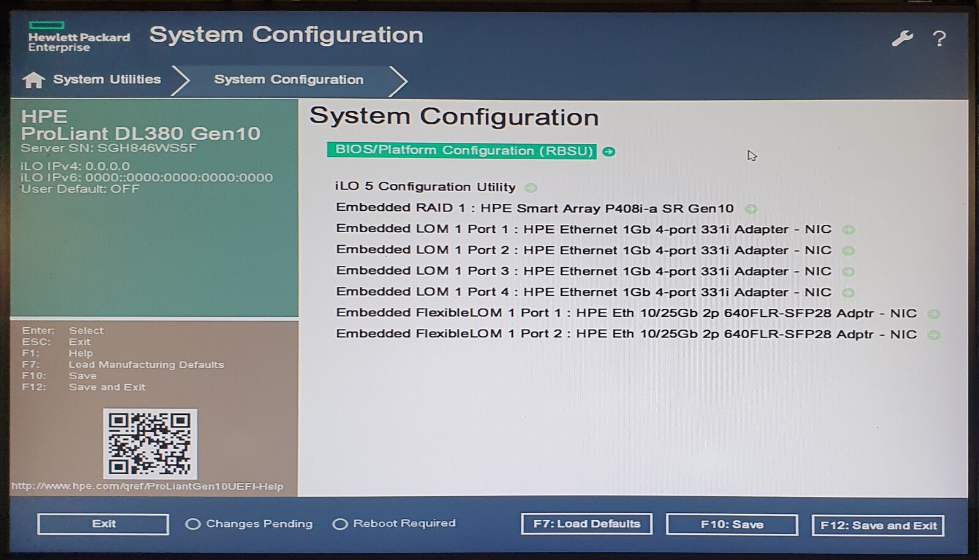Screen dimensions: 979x560
Task: Click arrow icon beside FlexibleLOM 1 Port 2
Action: pos(933,335)
